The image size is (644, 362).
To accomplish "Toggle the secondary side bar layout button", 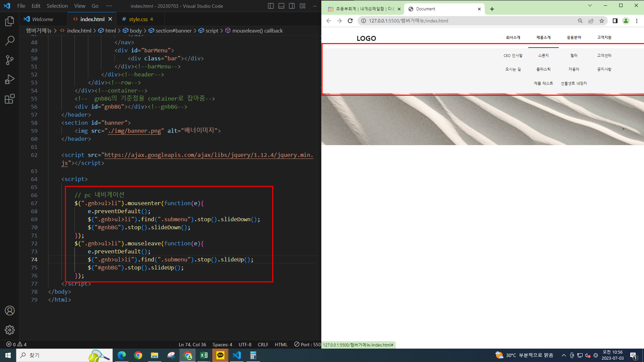I will tap(292, 6).
